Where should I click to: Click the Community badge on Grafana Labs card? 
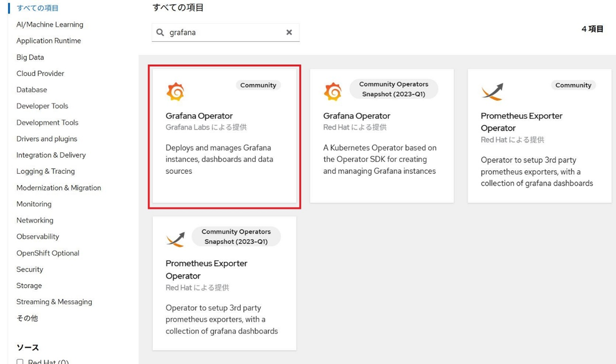pos(258,85)
